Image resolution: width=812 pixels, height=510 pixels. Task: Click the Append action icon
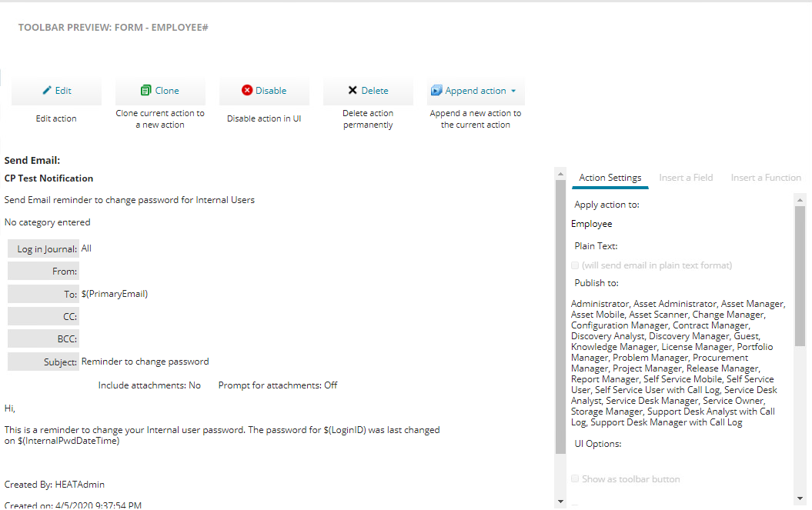pyautogui.click(x=437, y=90)
